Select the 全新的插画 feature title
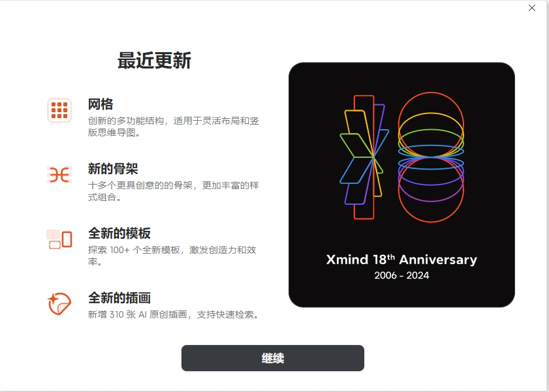Image resolution: width=549 pixels, height=392 pixels. pyautogui.click(x=119, y=298)
